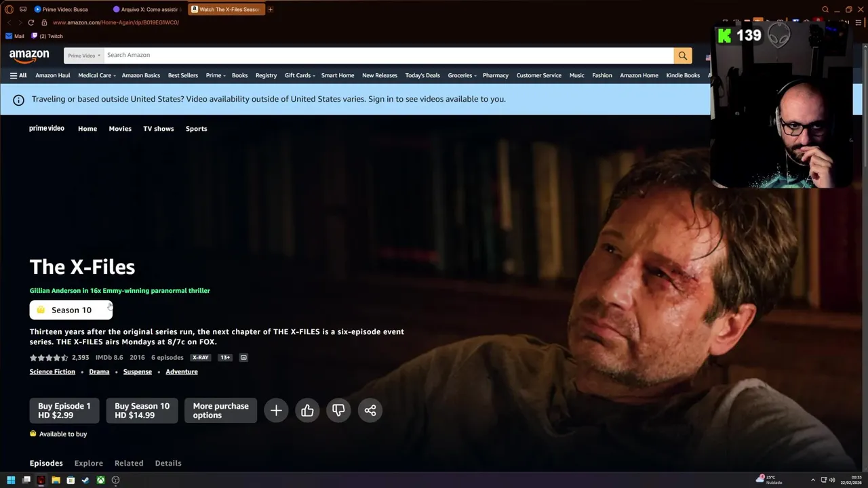The image size is (868, 488).
Task: Buy Season 10 HD $14.99
Action: click(x=142, y=410)
